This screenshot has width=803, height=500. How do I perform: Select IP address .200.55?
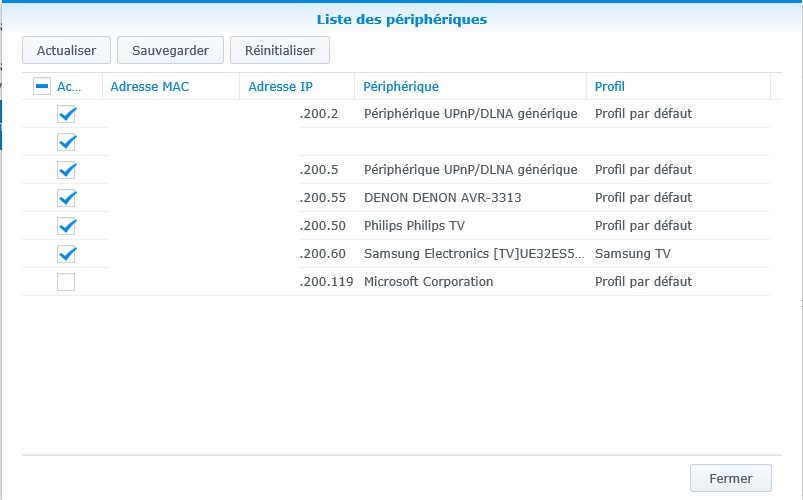click(322, 198)
